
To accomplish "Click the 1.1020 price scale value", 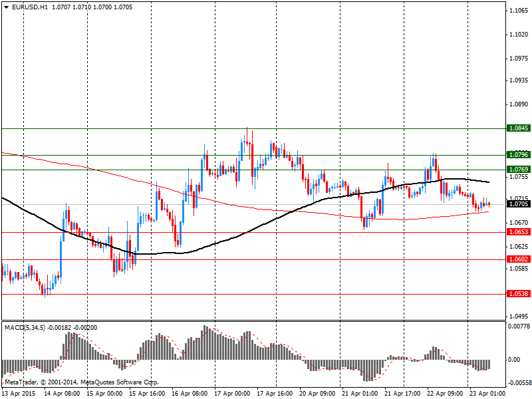I will click(x=519, y=35).
